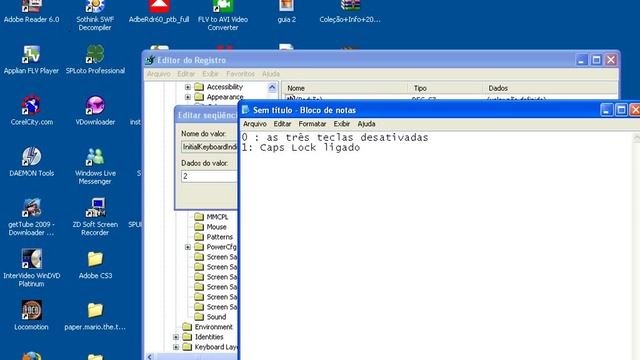The height and width of the screenshot is (360, 640).
Task: Expand the Appearance registry key
Action: (x=188, y=97)
